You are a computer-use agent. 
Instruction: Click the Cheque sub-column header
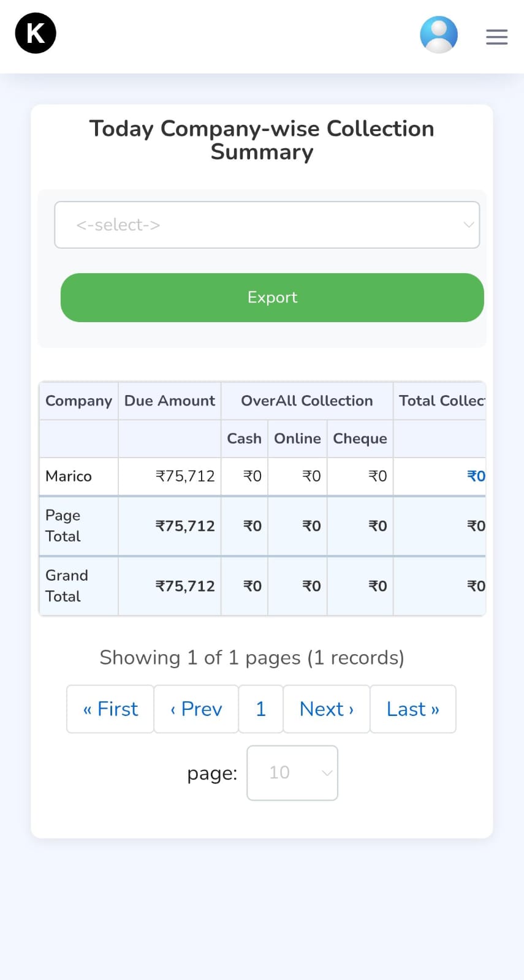pyautogui.click(x=360, y=439)
